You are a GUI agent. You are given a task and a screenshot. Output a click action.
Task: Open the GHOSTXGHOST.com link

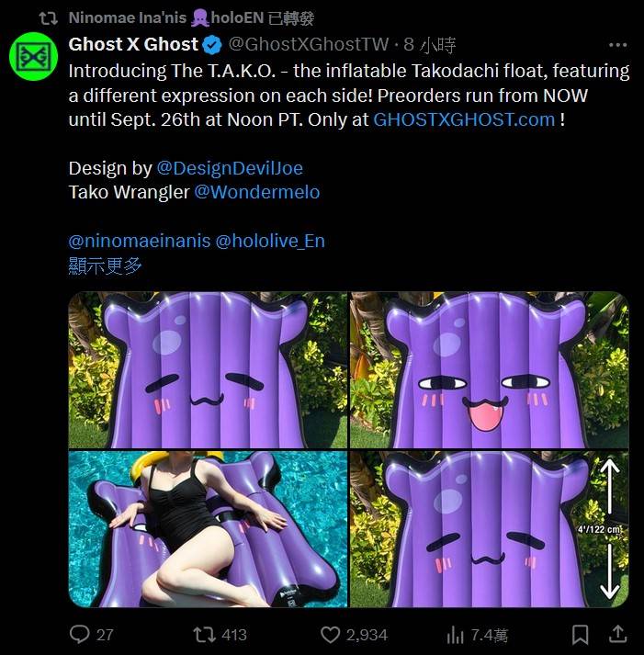[x=464, y=119]
